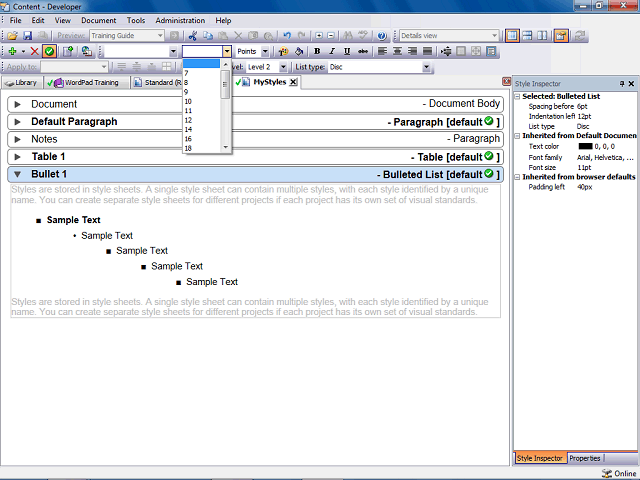Viewport: 640px width, 480px height.
Task: Open the add-style arrow beside green plus
Action: pyautogui.click(x=23, y=51)
